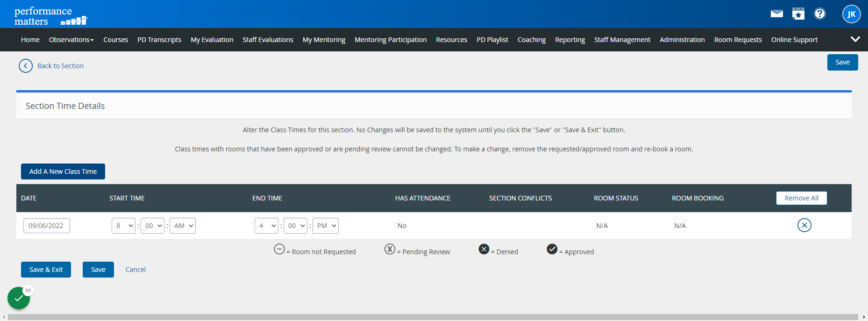Remove the 09/06/2022 class time row
This screenshot has height=321, width=868.
804,225
